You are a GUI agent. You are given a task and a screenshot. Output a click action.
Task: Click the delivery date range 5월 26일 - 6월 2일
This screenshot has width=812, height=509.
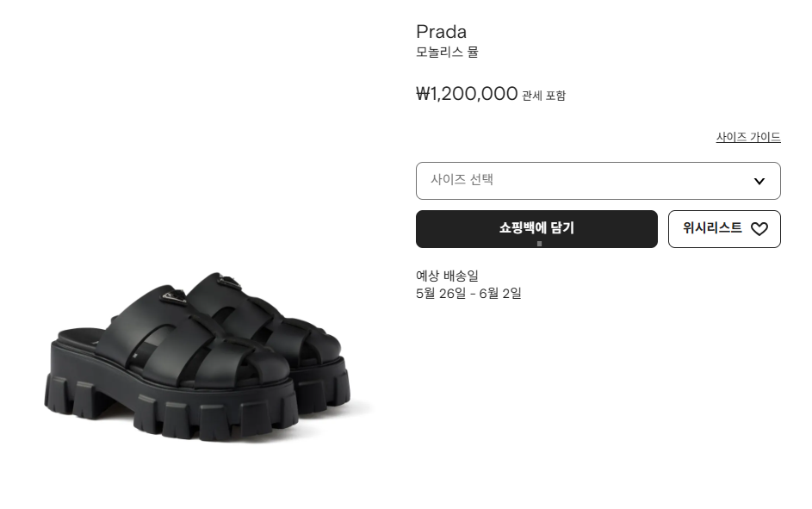click(468, 294)
